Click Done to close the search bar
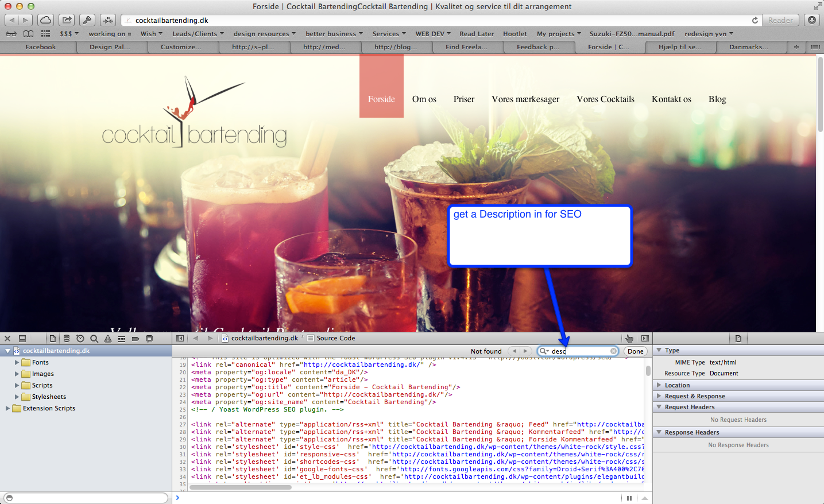The height and width of the screenshot is (504, 824). [635, 351]
